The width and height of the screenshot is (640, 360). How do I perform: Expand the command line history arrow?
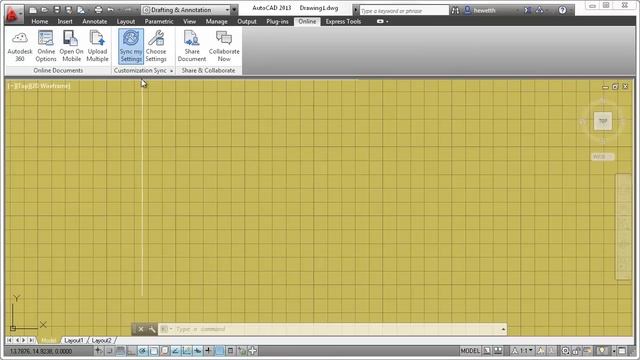(x=503, y=329)
